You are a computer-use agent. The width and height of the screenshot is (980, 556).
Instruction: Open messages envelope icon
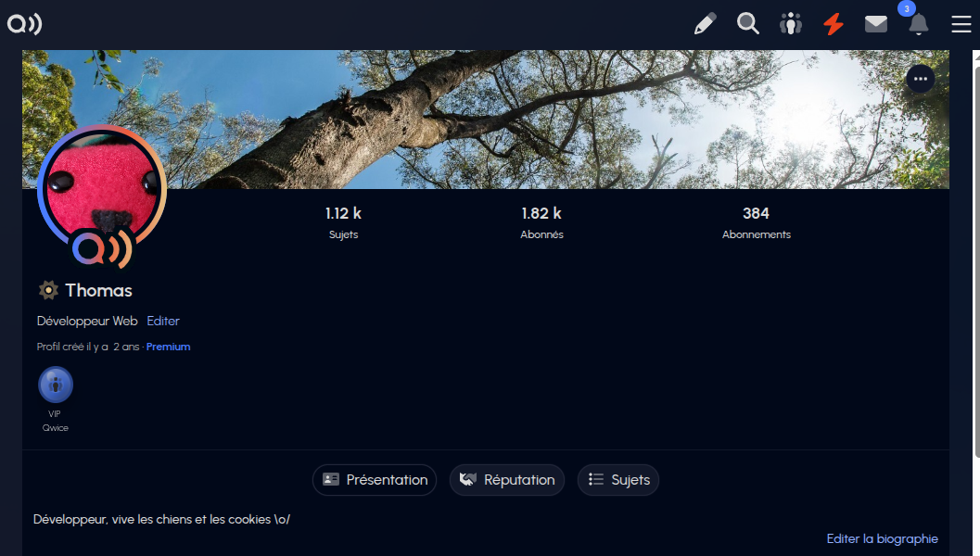click(876, 24)
